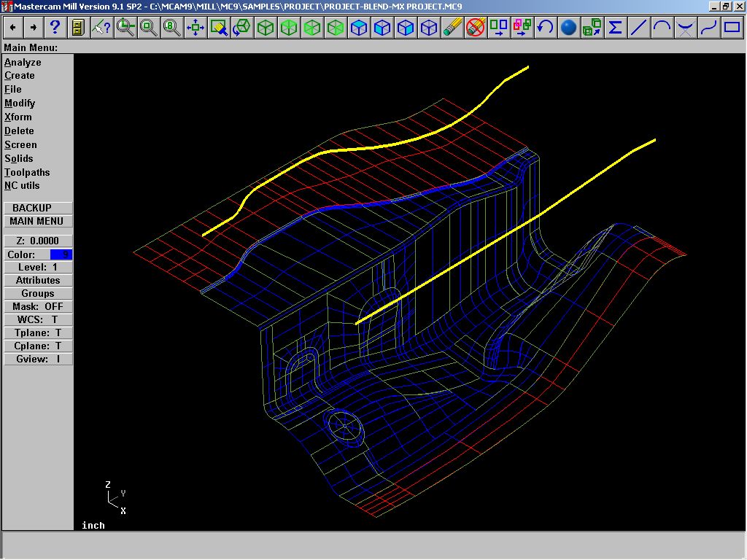Set construction plane to front blue cube
This screenshot has width=747, height=560.
382,27
